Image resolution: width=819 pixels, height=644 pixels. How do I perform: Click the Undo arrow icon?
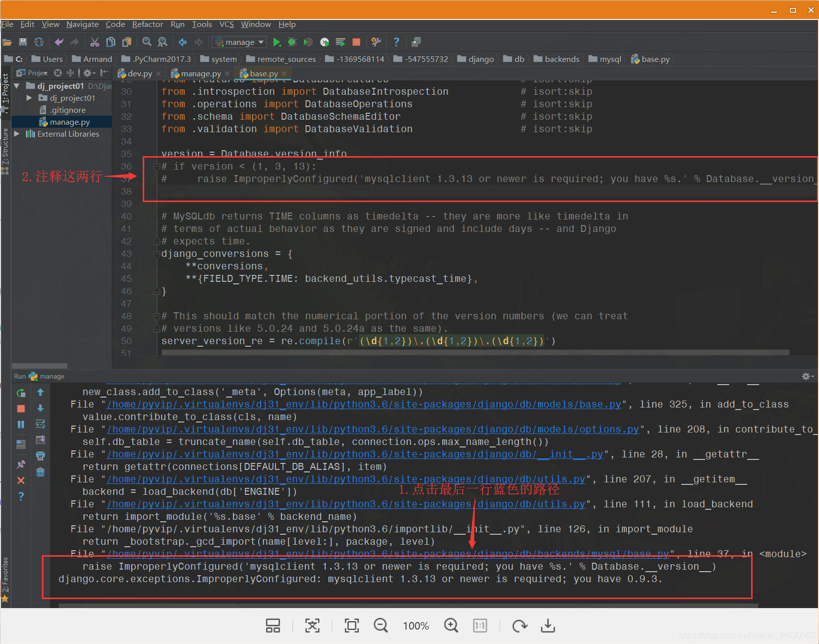coord(59,42)
